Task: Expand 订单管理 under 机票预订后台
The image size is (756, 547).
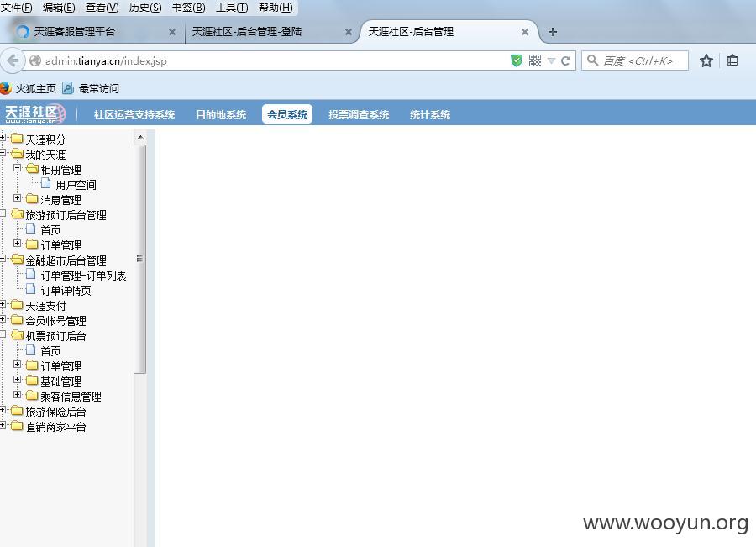Action: (18, 365)
